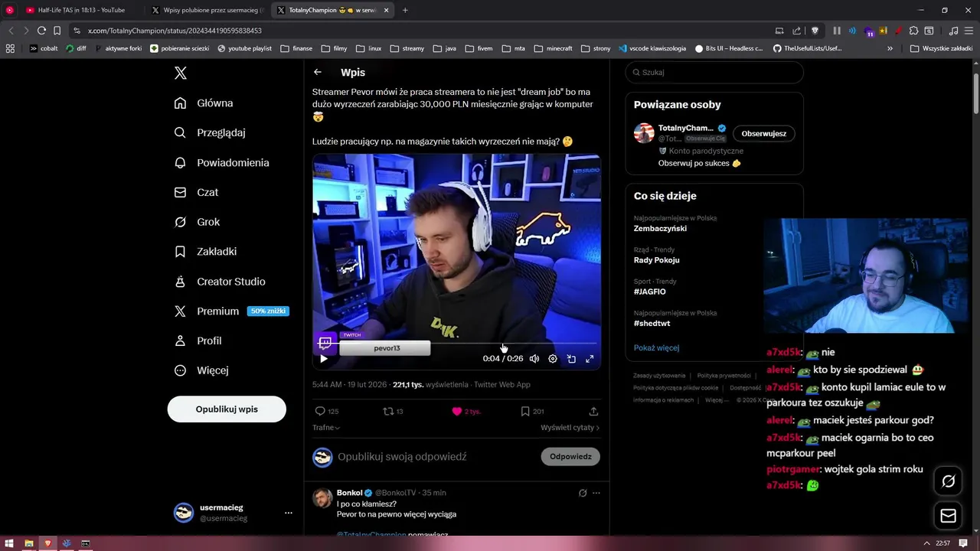Click the Odpowiedz button
Image resolution: width=980 pixels, height=551 pixels.
(570, 456)
